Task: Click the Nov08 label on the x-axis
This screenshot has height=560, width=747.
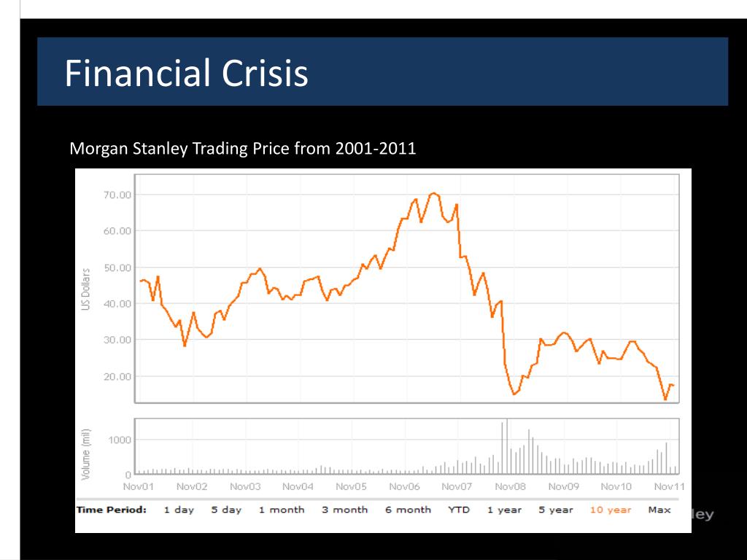Action: tap(510, 486)
